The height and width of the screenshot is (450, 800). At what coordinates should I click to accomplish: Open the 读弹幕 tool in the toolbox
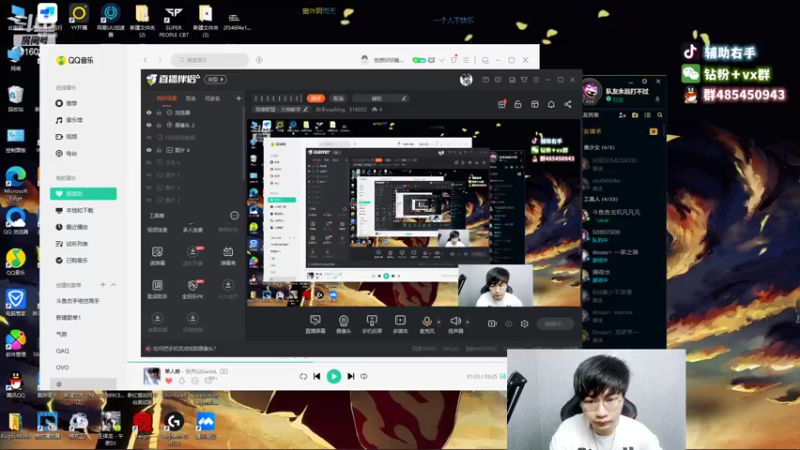[x=157, y=256]
